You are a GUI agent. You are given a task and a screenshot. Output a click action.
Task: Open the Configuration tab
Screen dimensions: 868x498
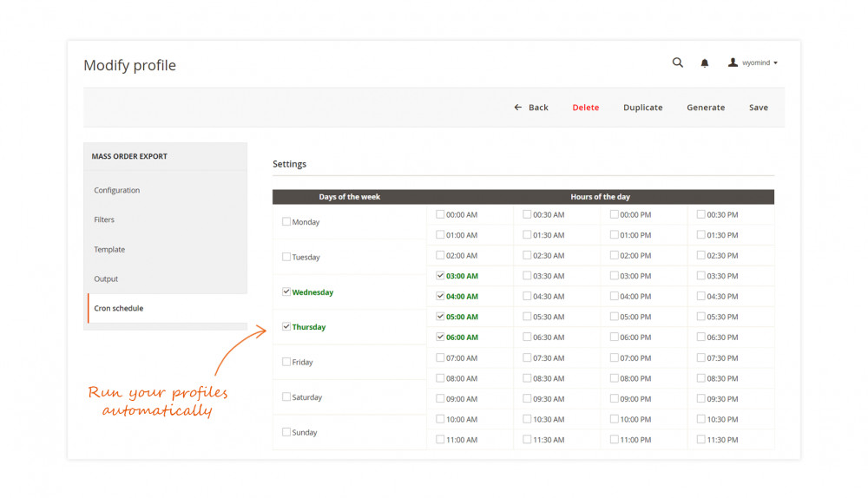(117, 190)
